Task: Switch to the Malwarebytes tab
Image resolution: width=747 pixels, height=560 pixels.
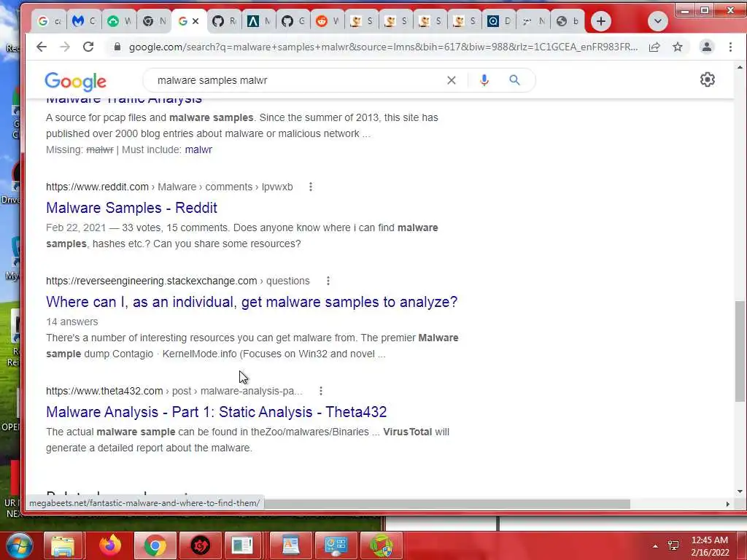Action: [x=83, y=21]
